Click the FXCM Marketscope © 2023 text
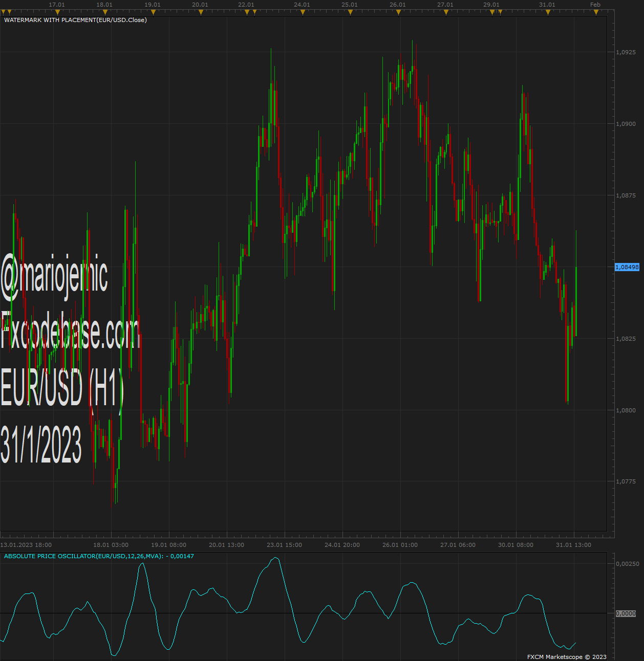Viewport: 644px width, 661px height. click(x=567, y=657)
